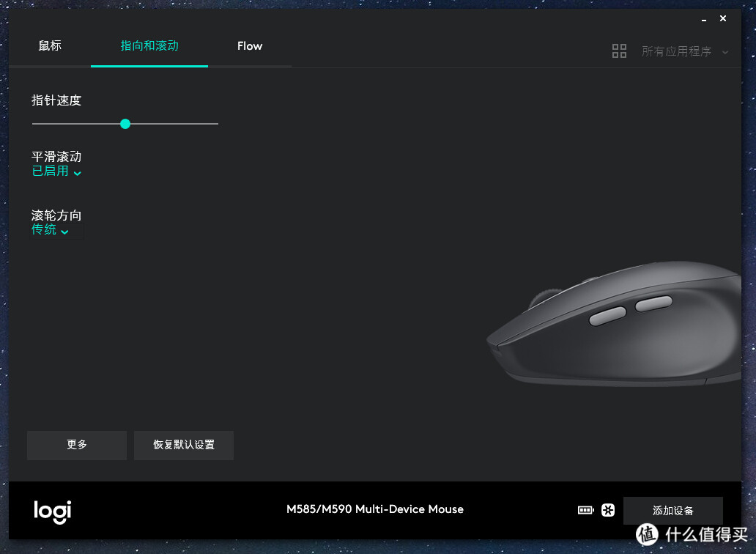Select the 指向和滚动 tab
The width and height of the screenshot is (756, 554).
(x=149, y=46)
